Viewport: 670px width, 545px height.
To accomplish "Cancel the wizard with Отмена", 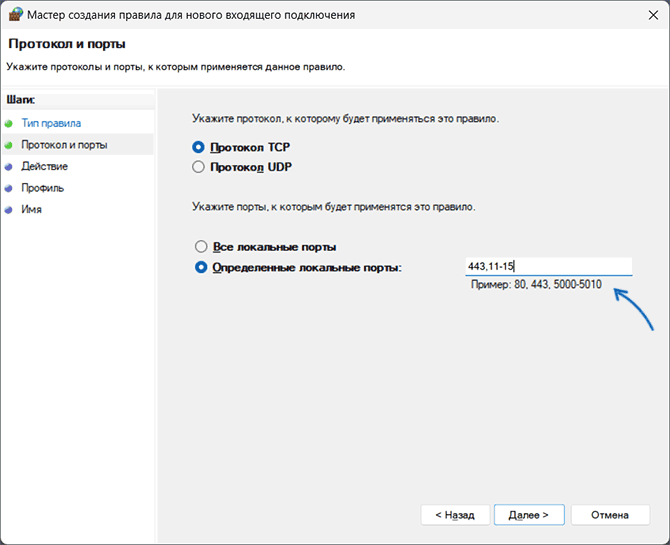I will click(x=609, y=514).
